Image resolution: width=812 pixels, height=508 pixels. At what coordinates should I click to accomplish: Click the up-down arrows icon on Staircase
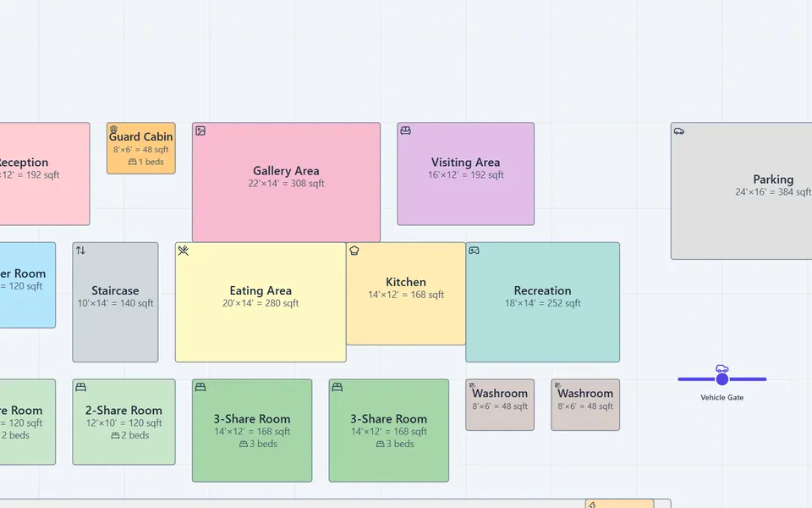(81, 251)
